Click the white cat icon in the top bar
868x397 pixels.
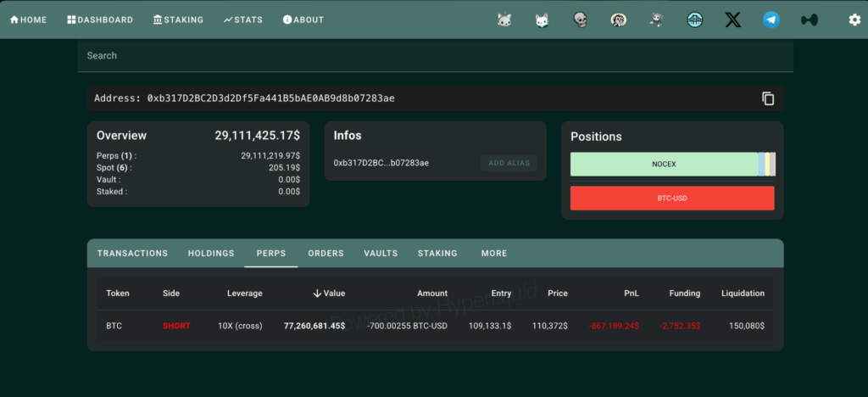(542, 20)
